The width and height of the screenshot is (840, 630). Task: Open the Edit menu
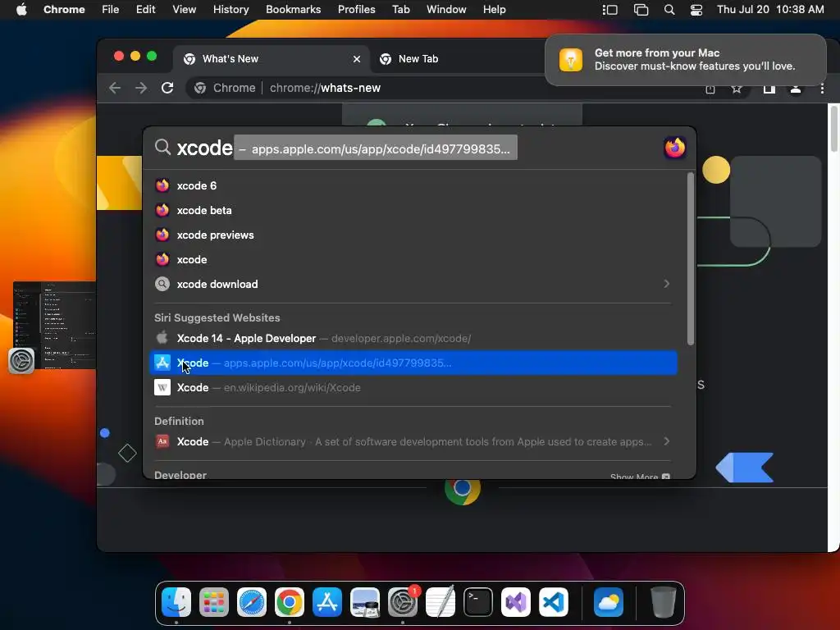(x=146, y=10)
